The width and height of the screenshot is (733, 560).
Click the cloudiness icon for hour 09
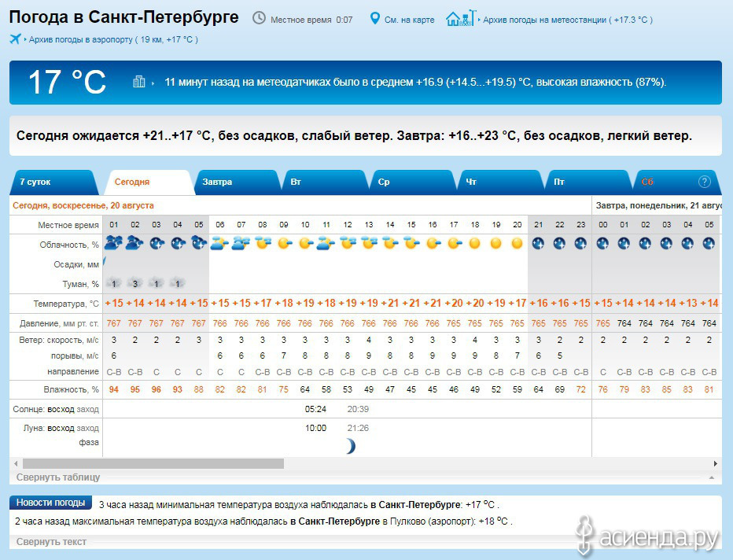click(284, 243)
